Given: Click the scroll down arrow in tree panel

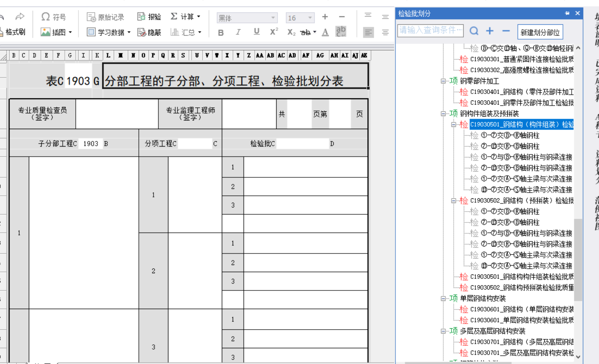Looking at the screenshot, I should (x=578, y=357).
